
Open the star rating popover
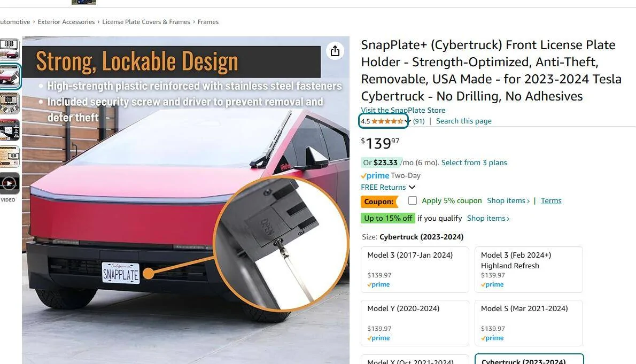383,121
